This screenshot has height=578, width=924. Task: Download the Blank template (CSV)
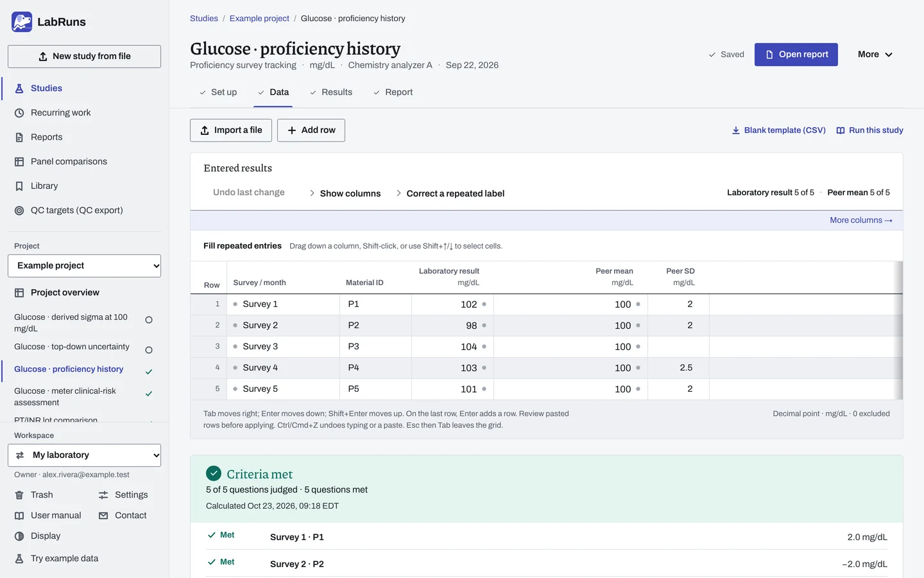778,130
